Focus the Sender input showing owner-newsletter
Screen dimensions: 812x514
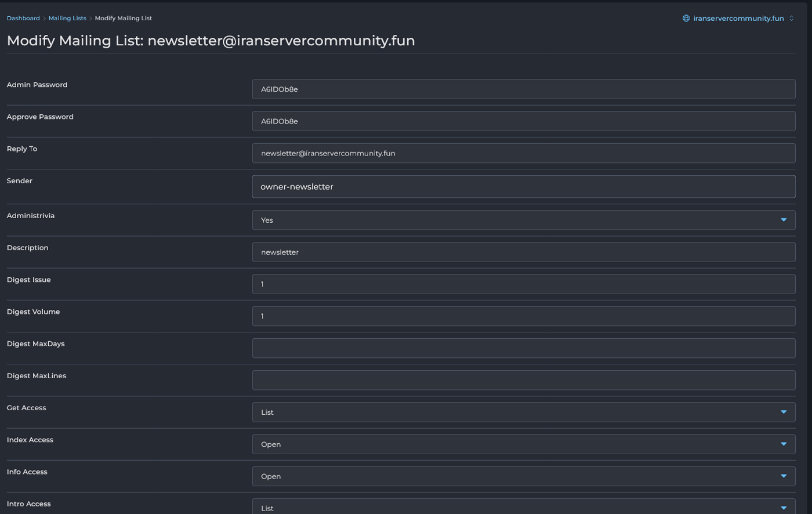click(x=522, y=186)
